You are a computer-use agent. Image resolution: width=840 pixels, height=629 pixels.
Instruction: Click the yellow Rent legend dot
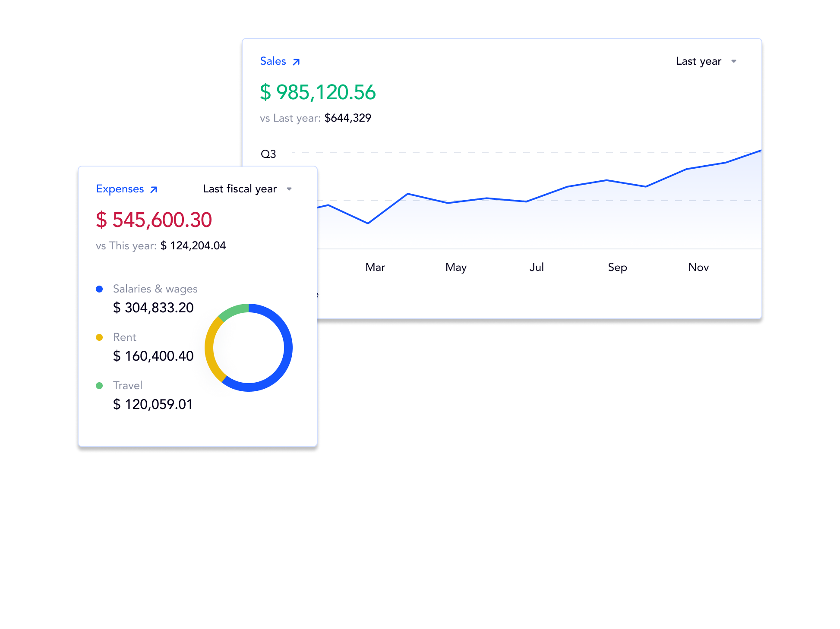coord(99,337)
